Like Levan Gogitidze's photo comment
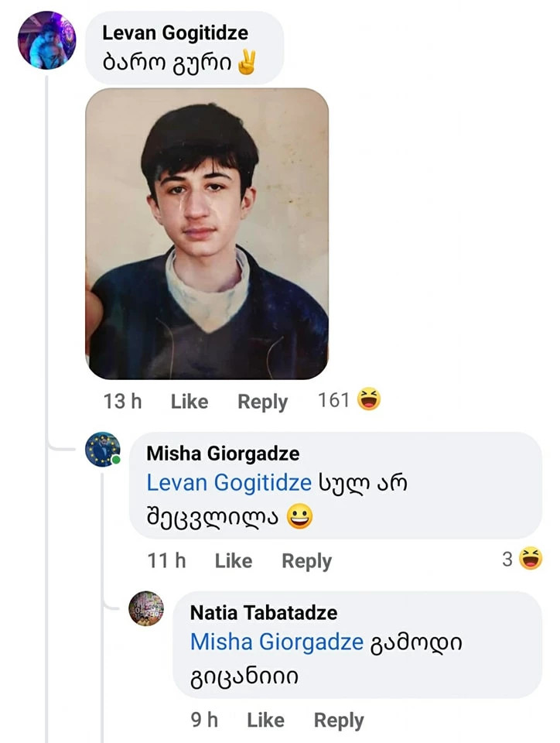This screenshot has height=743, width=560. [x=190, y=402]
